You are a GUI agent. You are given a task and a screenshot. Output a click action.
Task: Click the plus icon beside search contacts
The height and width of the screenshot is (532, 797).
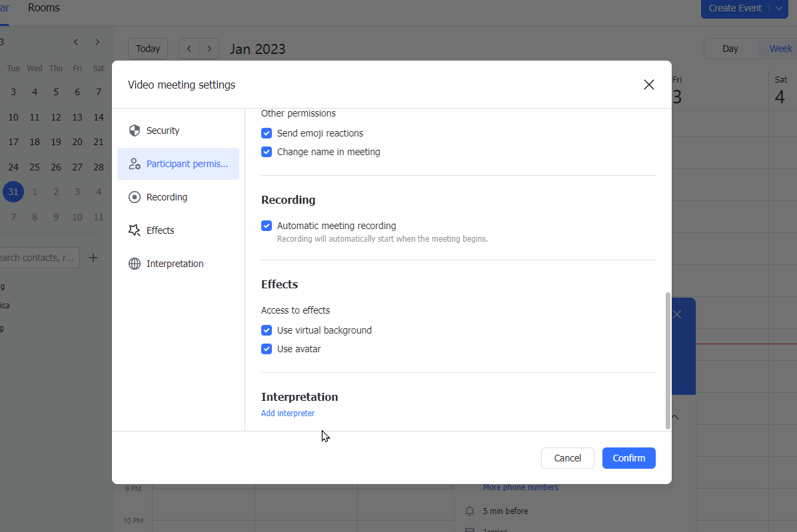point(93,258)
